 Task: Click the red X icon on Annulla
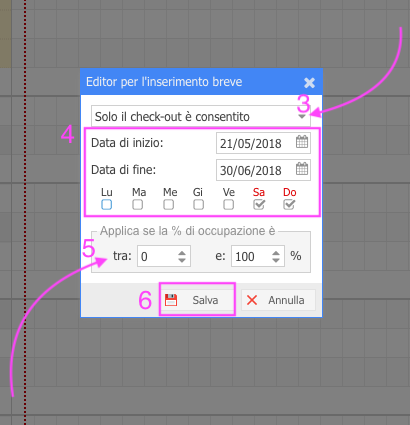point(252,300)
